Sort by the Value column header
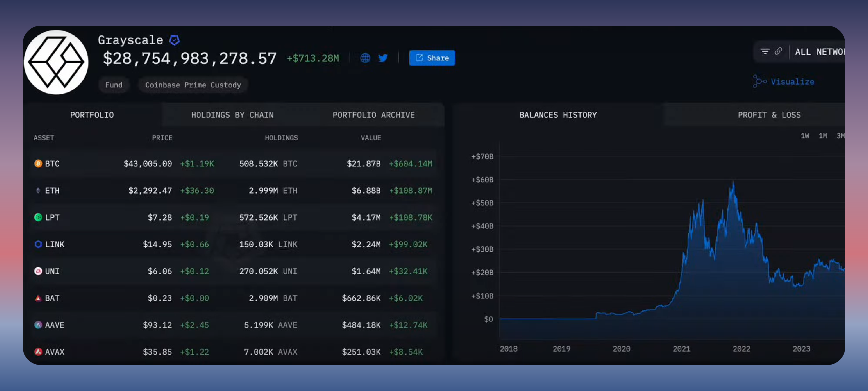 371,138
